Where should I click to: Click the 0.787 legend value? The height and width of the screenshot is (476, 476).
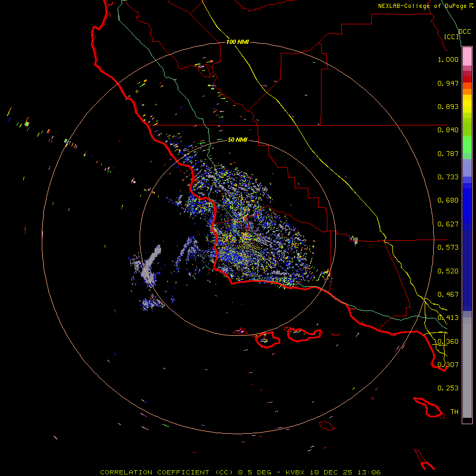[448, 153]
